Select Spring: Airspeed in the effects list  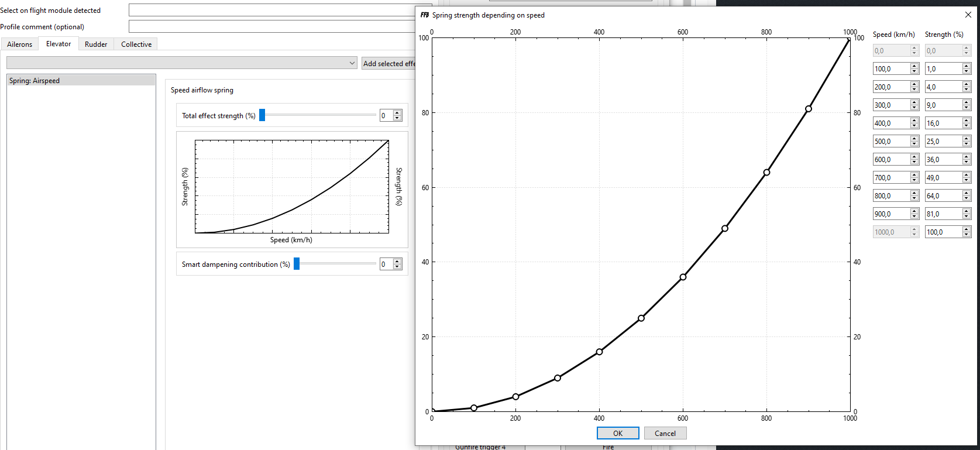pyautogui.click(x=81, y=81)
